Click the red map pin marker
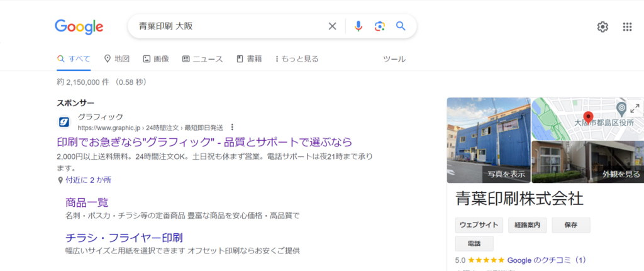644x271 pixels. click(588, 117)
